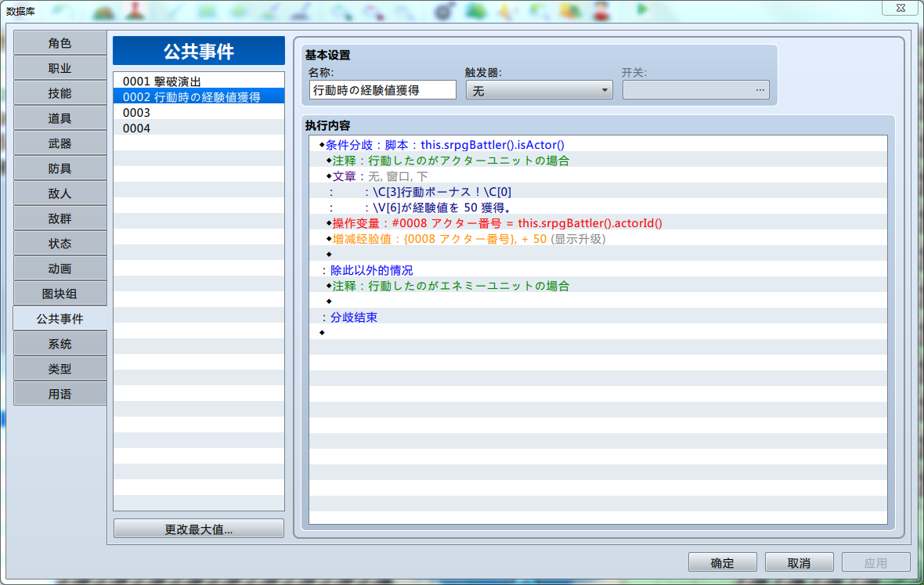924x585 pixels.
Task: Open the 角色 (Actors) tab
Action: point(60,43)
